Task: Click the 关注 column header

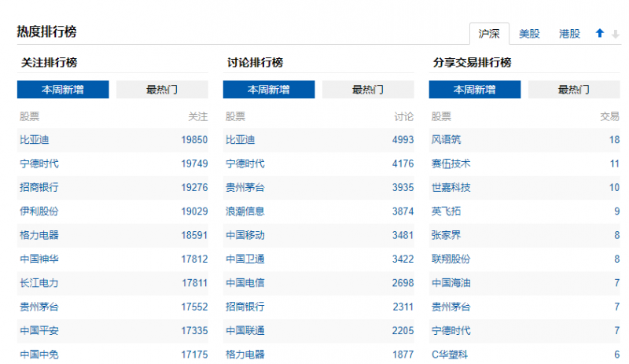Action: 198,117
